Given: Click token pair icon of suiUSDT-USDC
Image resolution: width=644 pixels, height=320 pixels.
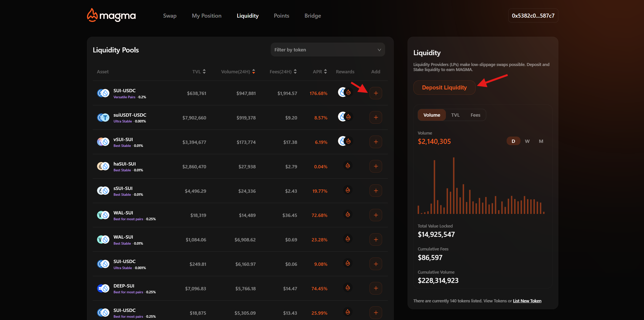Looking at the screenshot, I should (103, 118).
